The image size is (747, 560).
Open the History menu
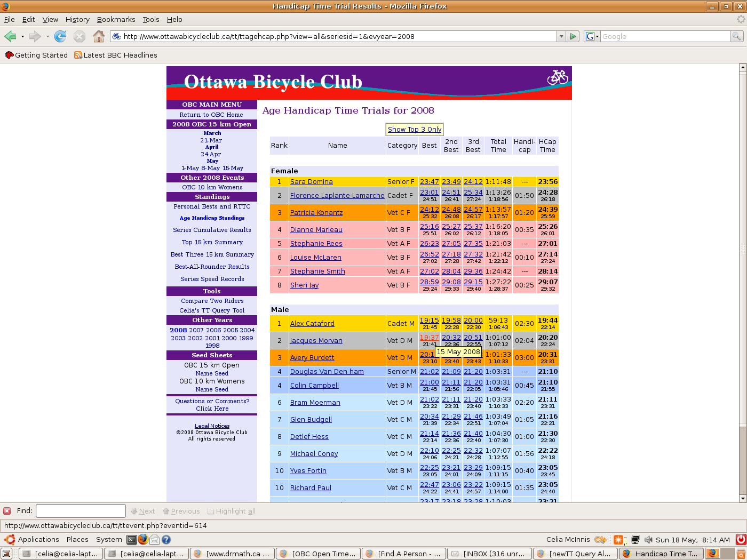pyautogui.click(x=77, y=19)
